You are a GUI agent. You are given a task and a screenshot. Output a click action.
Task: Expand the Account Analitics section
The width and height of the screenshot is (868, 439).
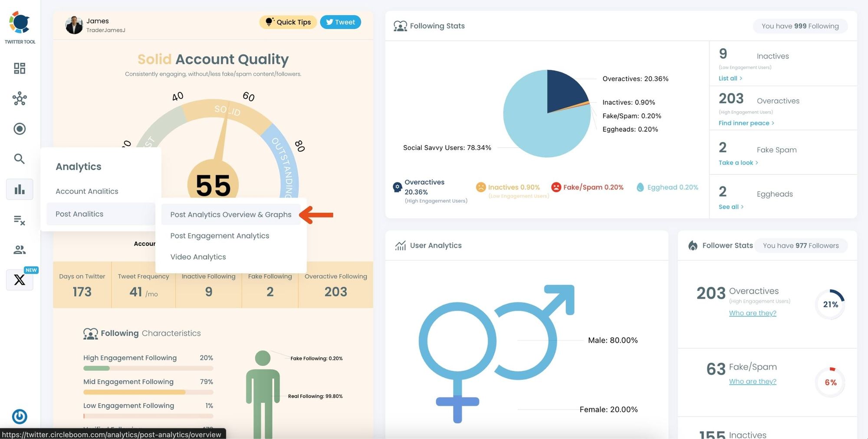tap(86, 191)
